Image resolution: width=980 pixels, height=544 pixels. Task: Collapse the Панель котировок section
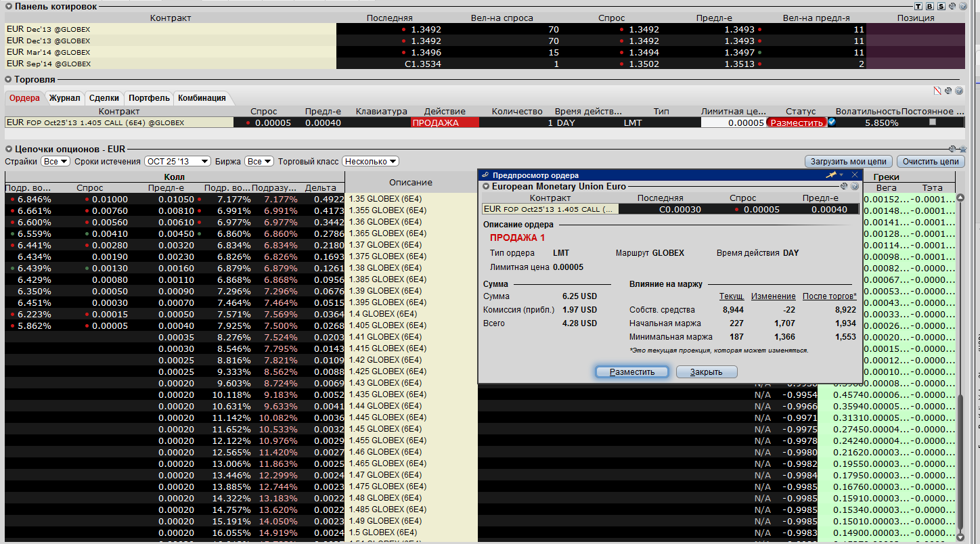[9, 6]
